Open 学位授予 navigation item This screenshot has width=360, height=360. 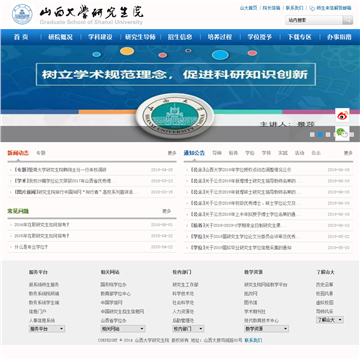(x=260, y=37)
